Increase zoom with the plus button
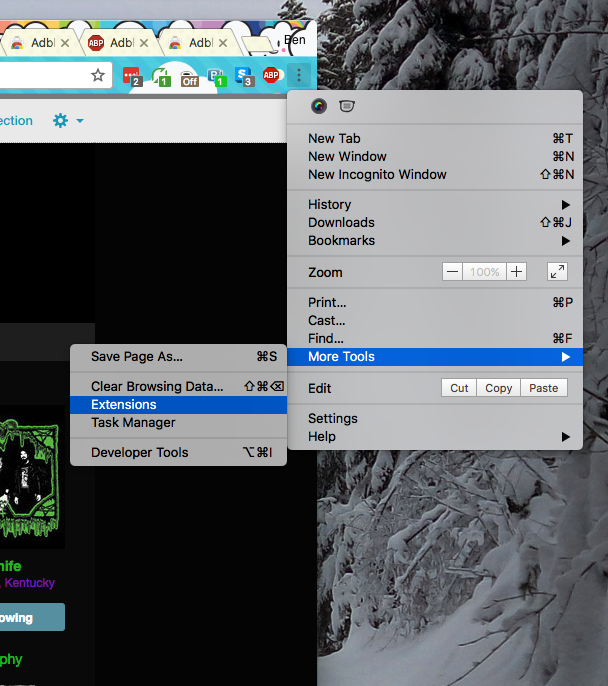 516,272
